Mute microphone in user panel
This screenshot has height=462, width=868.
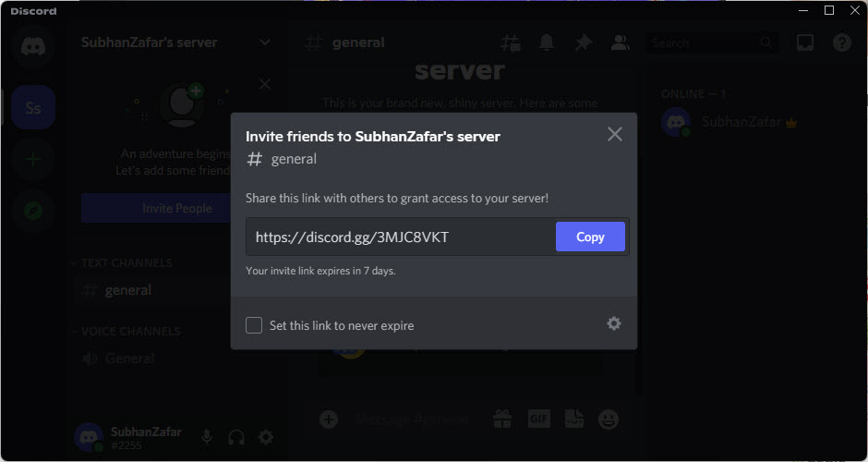[x=207, y=438]
